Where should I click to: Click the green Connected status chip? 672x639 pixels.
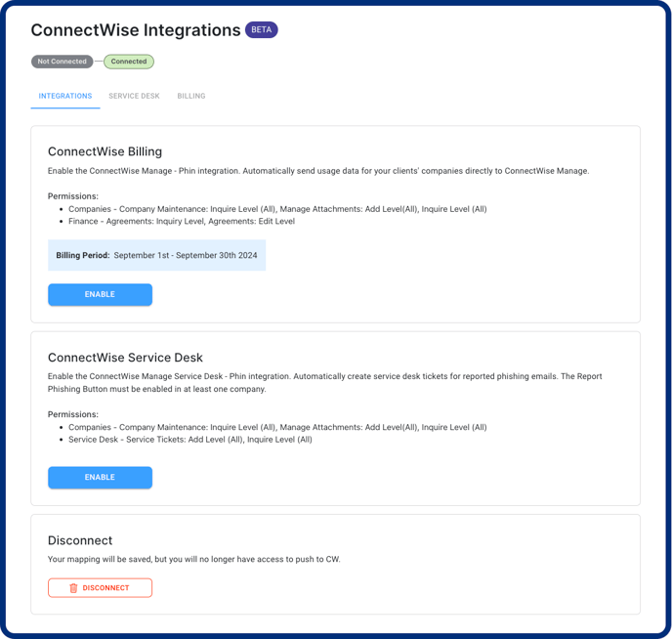click(x=129, y=62)
